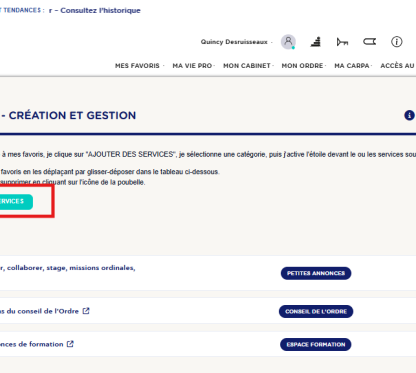Click the dark blue info icon beside title

(x=409, y=115)
